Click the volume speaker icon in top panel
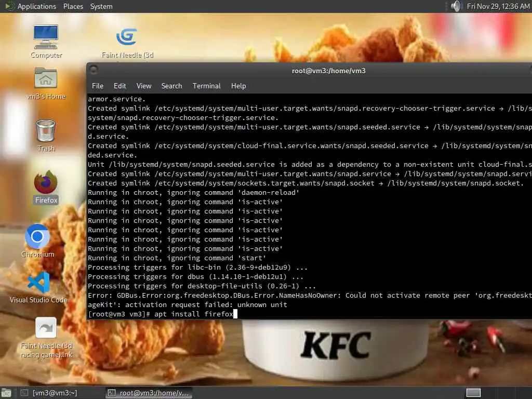The image size is (532, 399). click(x=456, y=6)
